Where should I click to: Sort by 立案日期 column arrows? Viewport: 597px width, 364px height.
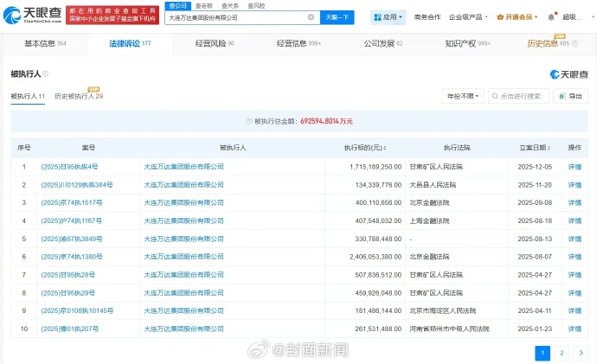click(x=550, y=148)
